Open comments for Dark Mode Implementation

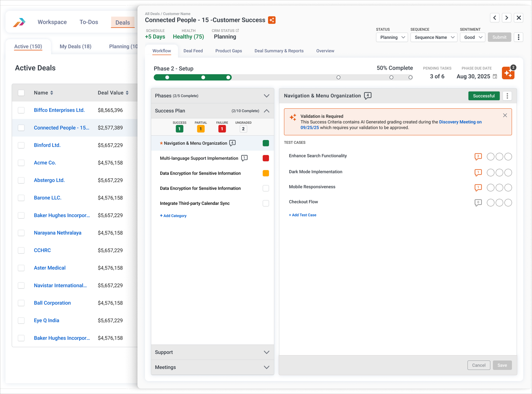pyautogui.click(x=478, y=173)
